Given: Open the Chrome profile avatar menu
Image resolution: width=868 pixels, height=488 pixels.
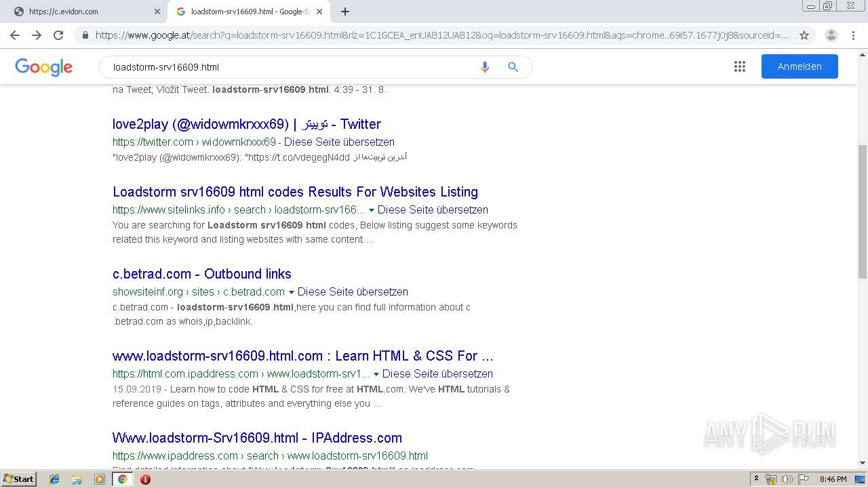Looking at the screenshot, I should point(831,35).
